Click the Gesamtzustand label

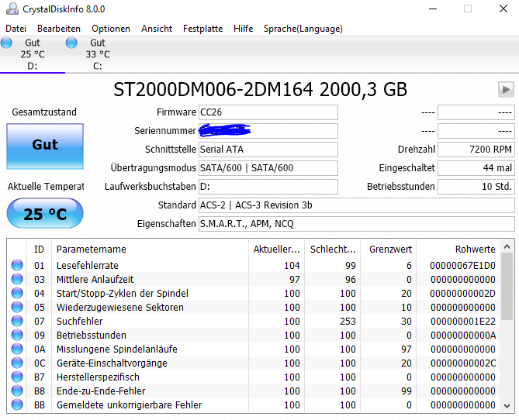click(x=44, y=112)
